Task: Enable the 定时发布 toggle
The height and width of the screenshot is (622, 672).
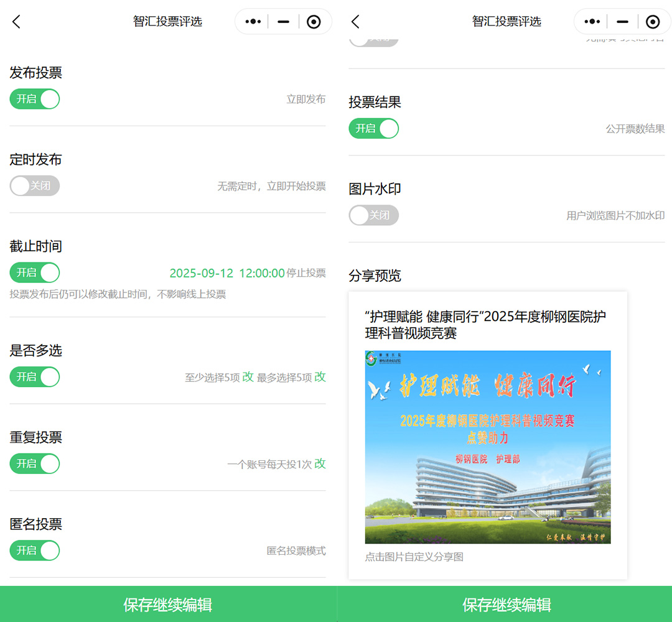Action: 35,186
